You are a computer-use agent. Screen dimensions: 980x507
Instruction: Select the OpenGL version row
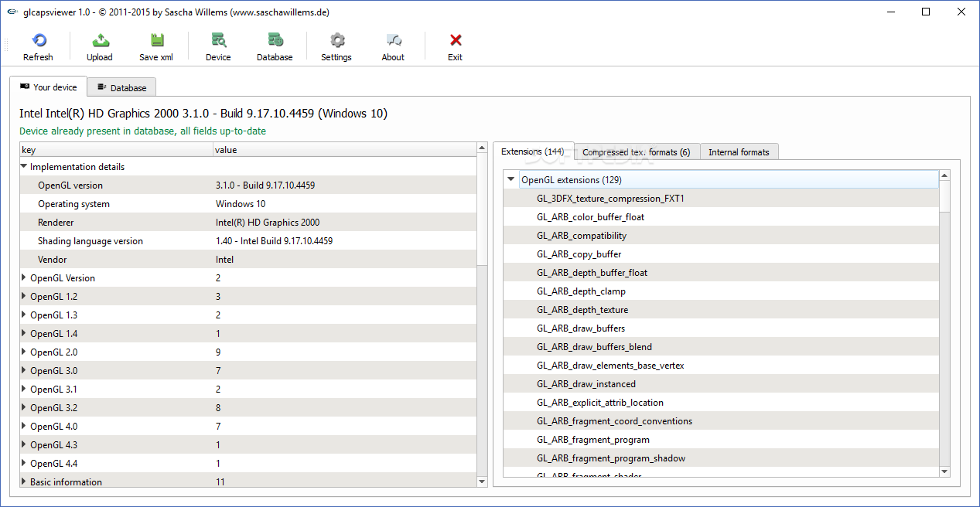pyautogui.click(x=248, y=185)
